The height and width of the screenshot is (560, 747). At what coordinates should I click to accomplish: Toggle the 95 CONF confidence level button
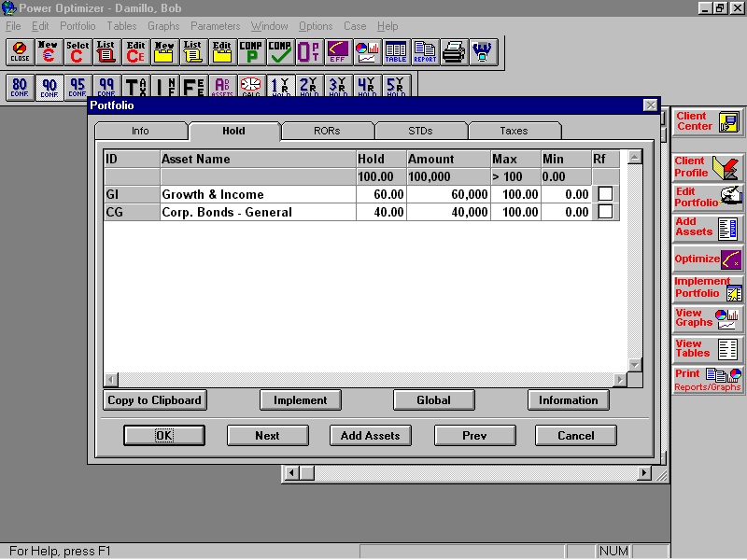coord(77,86)
